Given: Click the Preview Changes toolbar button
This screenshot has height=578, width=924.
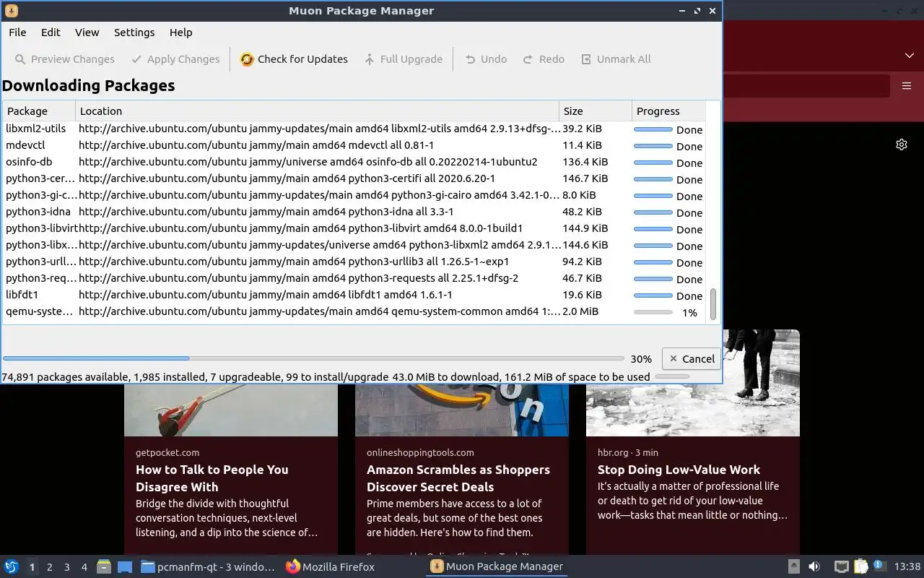Looking at the screenshot, I should tap(64, 59).
